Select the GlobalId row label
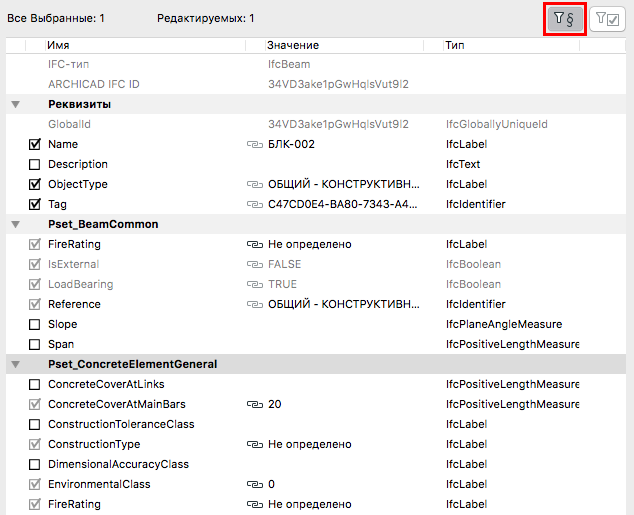The width and height of the screenshot is (634, 515). [70, 125]
